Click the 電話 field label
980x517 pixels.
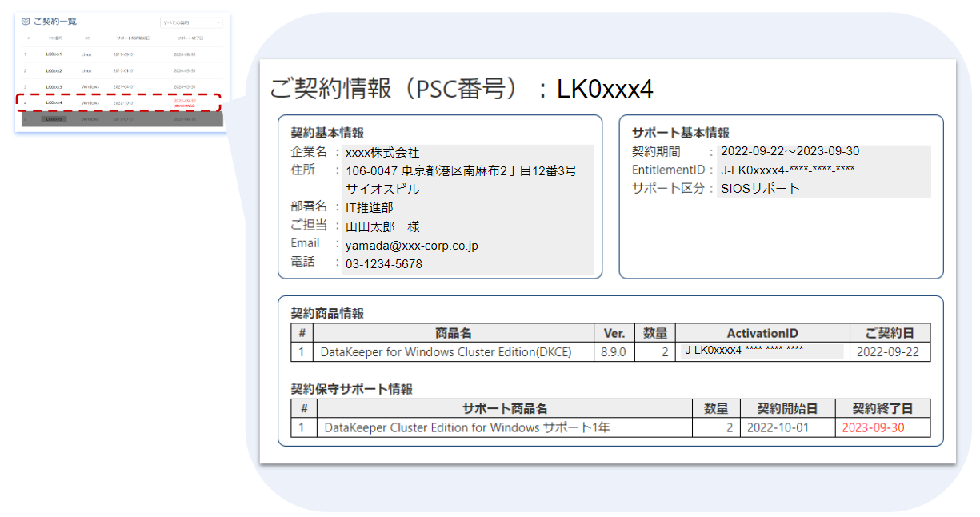pyautogui.click(x=302, y=262)
